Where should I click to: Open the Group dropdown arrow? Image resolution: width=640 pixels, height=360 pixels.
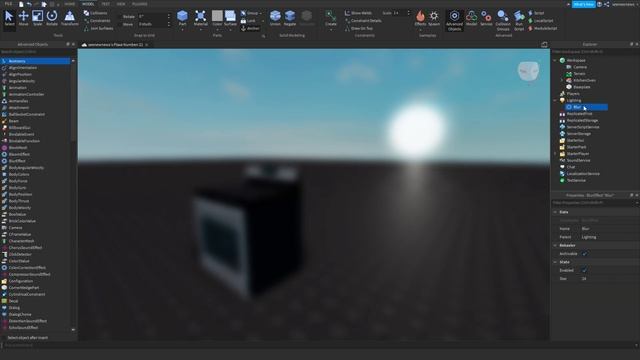click(x=261, y=13)
